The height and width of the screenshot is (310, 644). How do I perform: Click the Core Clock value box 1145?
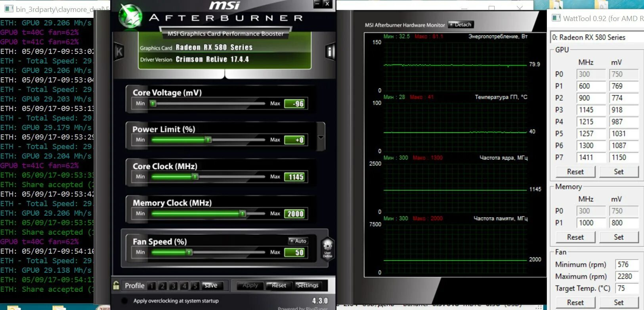[294, 177]
